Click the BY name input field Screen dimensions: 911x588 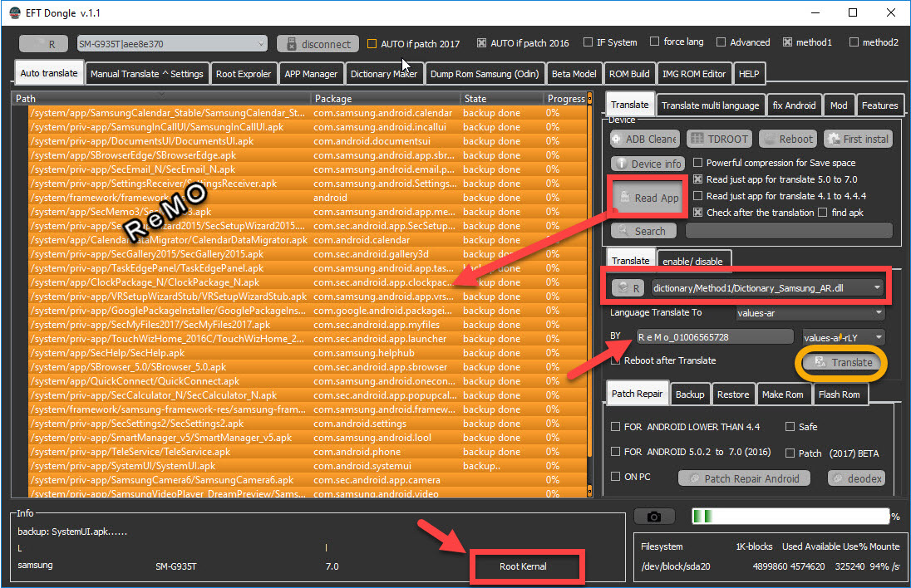pyautogui.click(x=715, y=337)
